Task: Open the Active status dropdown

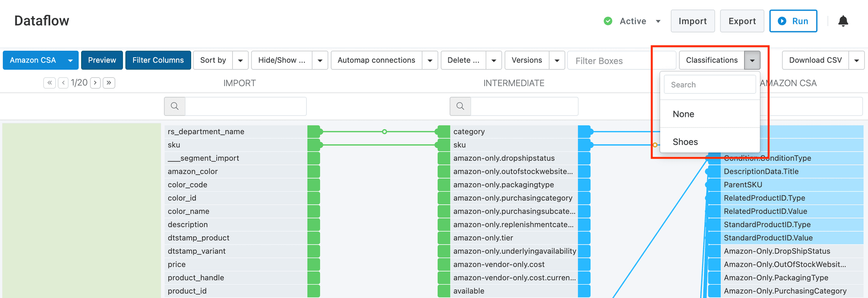Action: pos(658,21)
